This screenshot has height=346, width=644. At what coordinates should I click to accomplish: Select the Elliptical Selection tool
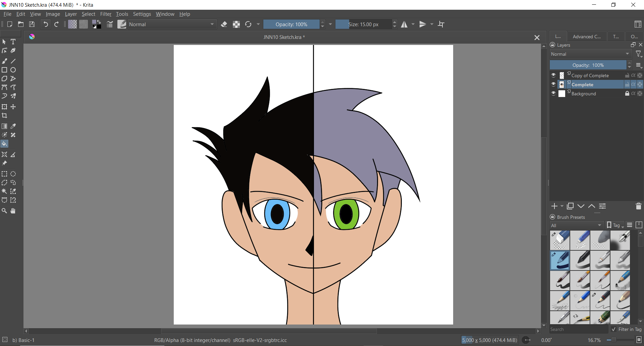coord(13,174)
